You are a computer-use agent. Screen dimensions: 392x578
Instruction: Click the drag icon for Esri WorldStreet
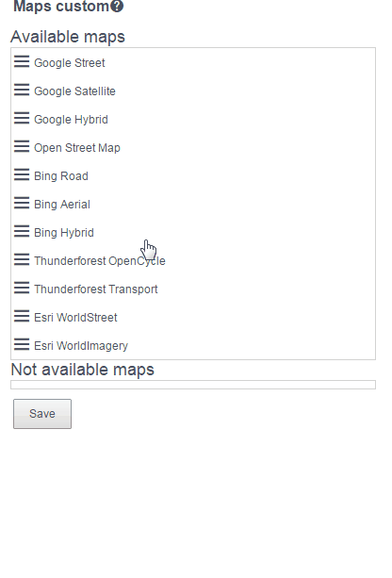[x=22, y=316]
